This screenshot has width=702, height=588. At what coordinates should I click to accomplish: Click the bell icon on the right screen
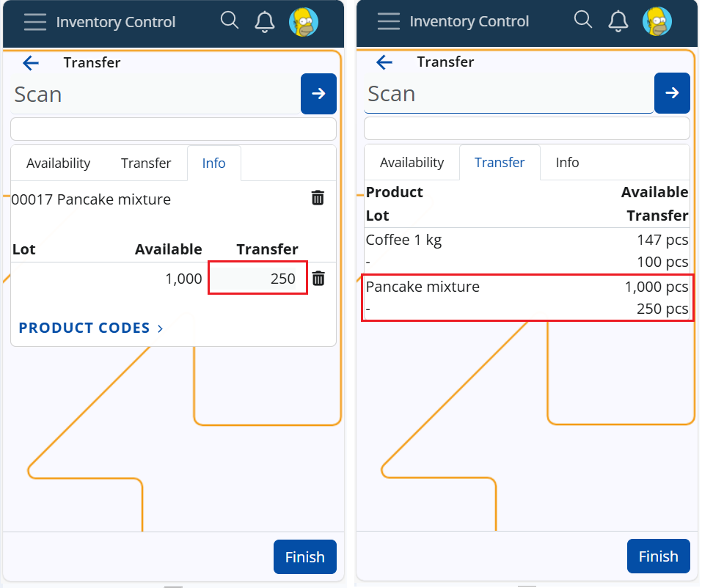pyautogui.click(x=618, y=21)
